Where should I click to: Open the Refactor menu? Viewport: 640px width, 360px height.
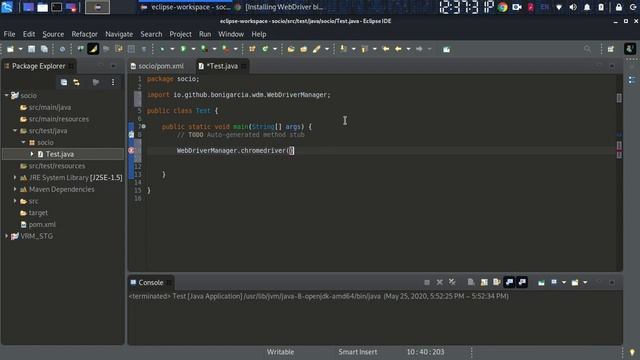click(84, 34)
